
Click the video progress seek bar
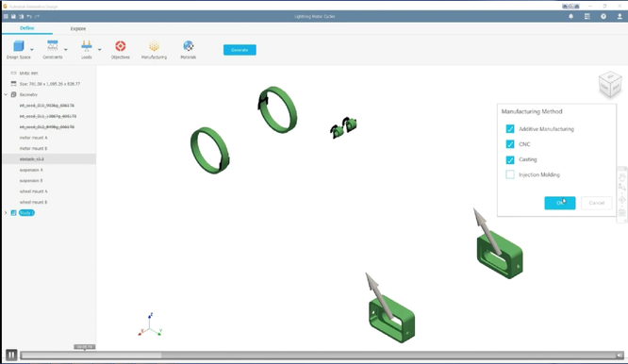[x=319, y=356]
